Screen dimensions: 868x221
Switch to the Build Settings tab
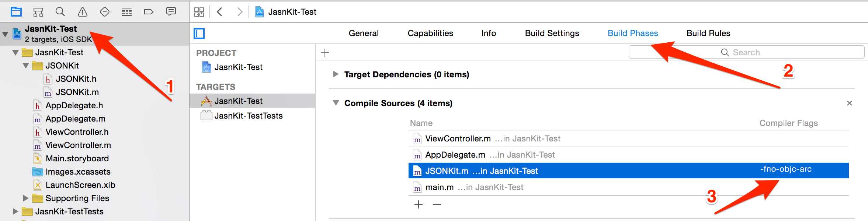552,33
